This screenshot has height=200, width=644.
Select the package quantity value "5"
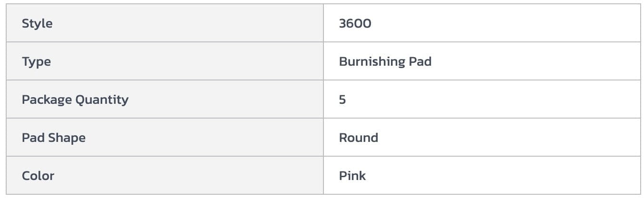[342, 100]
